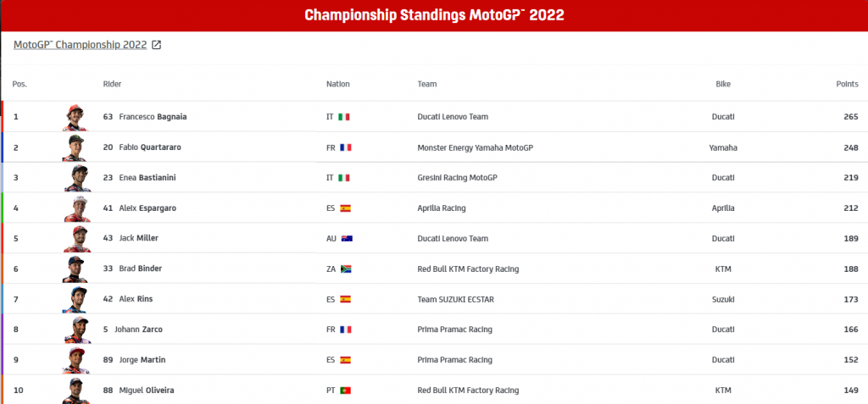Click the external link icon beside the championship title
Viewport: 868px width, 404px height.
point(157,45)
